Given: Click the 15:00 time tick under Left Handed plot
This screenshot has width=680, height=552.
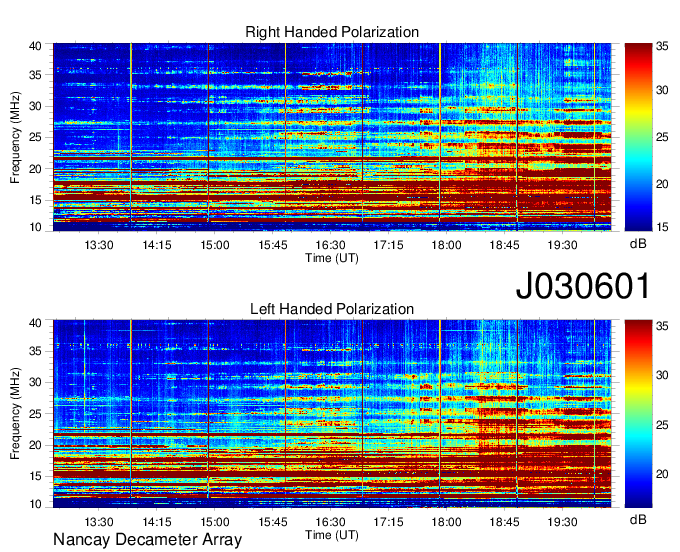Looking at the screenshot, I should [215, 522].
